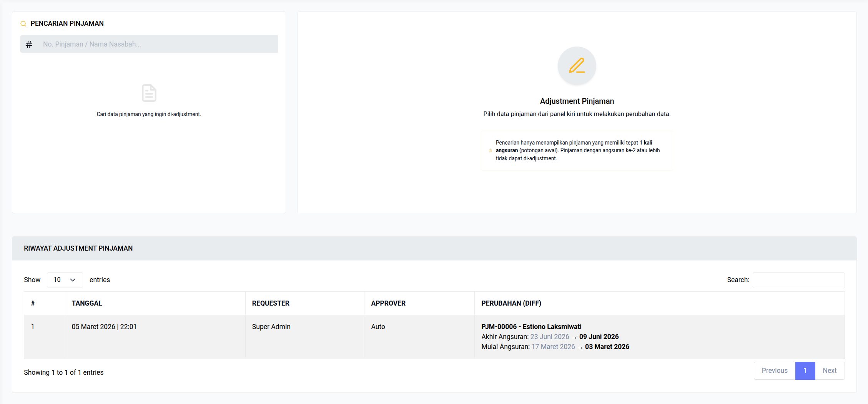Click the # icon in loan search field
The width and height of the screenshot is (868, 404).
(x=29, y=44)
